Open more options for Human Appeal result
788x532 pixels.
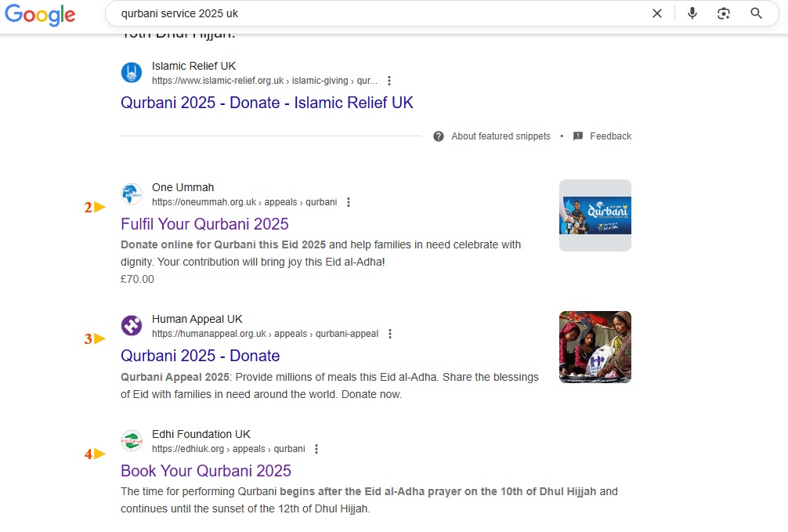point(390,334)
